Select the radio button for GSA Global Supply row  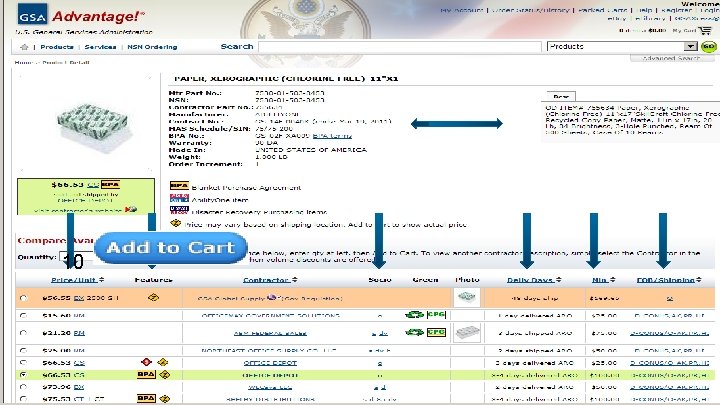click(x=23, y=298)
